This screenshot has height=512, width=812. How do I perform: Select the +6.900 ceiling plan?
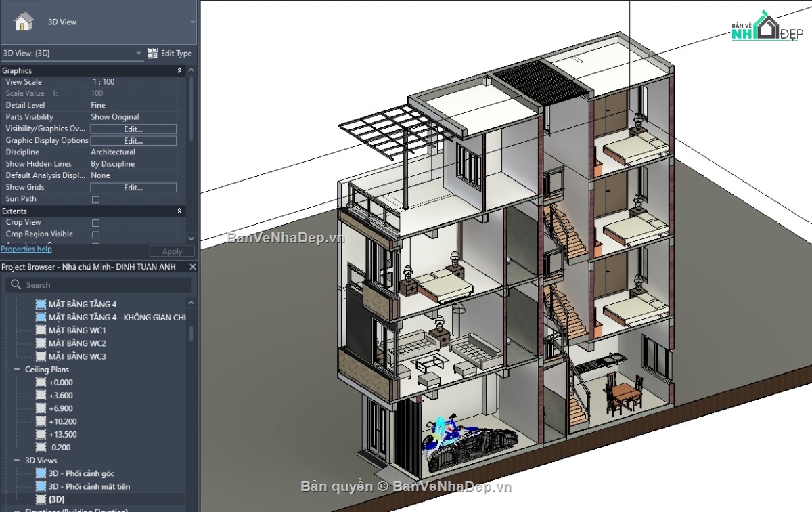[x=61, y=408]
